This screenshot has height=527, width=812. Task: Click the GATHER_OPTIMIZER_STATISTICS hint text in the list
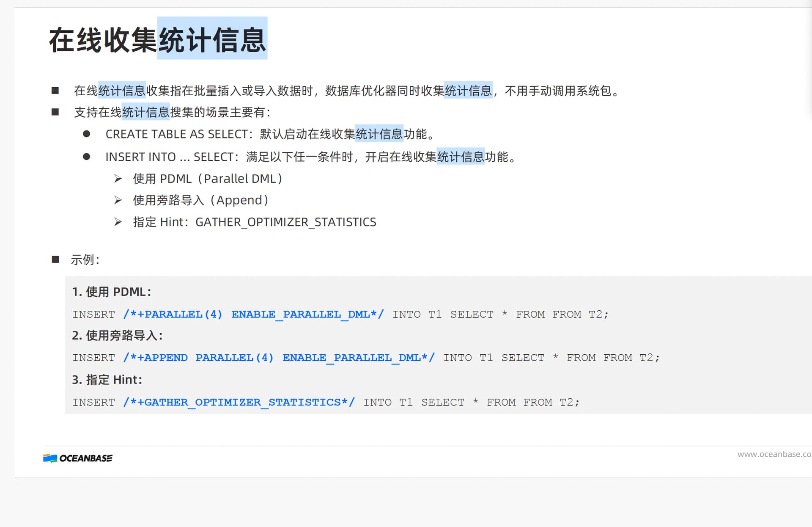tap(285, 222)
